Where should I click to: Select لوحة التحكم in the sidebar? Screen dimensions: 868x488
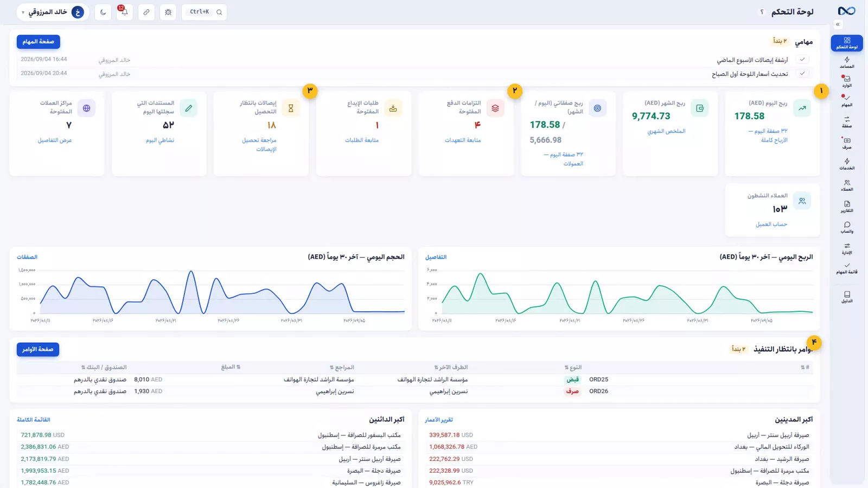click(x=847, y=43)
